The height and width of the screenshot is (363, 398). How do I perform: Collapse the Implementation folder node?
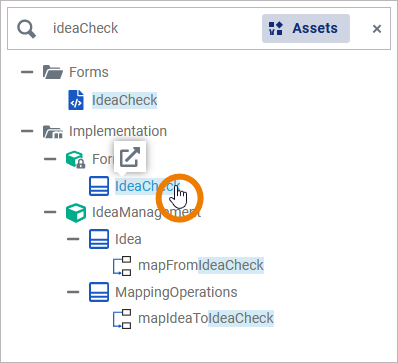pyautogui.click(x=27, y=131)
